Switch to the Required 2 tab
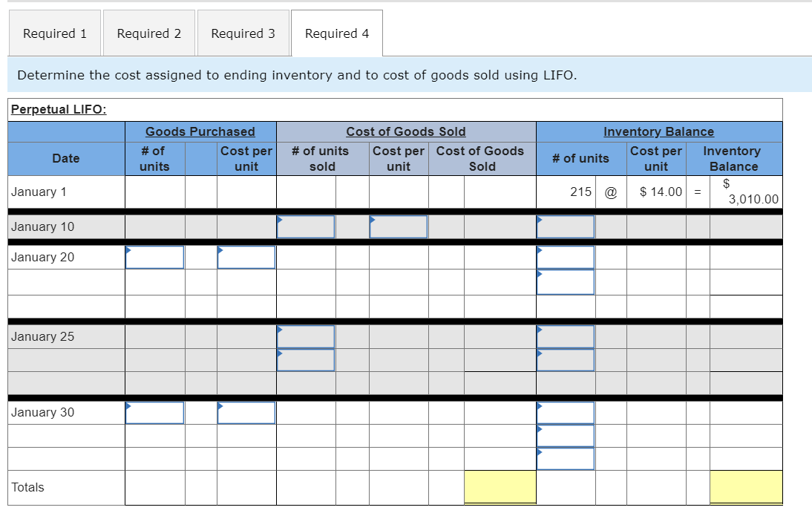The image size is (812, 516). tap(148, 33)
